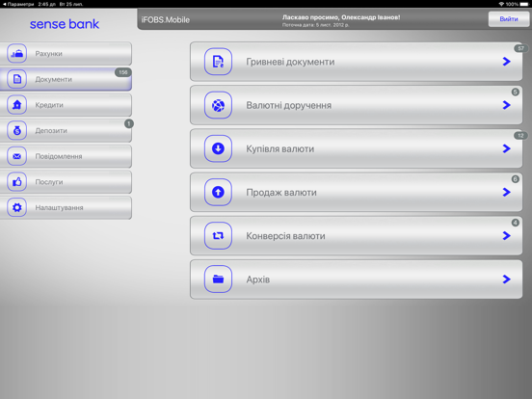Tap the Продаж валюти upload-arrow icon

(x=218, y=192)
